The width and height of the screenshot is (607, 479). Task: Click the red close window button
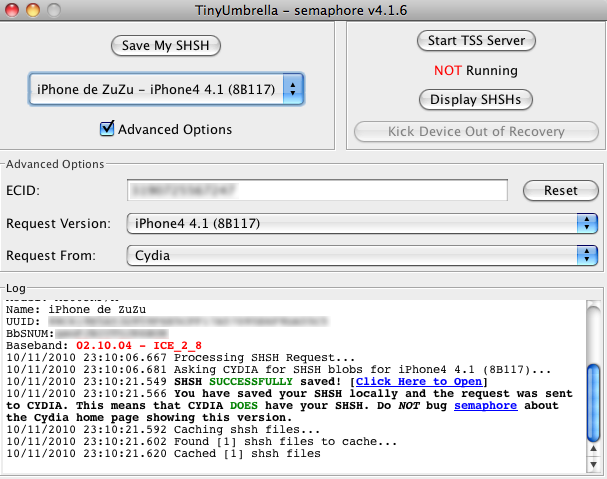12,10
